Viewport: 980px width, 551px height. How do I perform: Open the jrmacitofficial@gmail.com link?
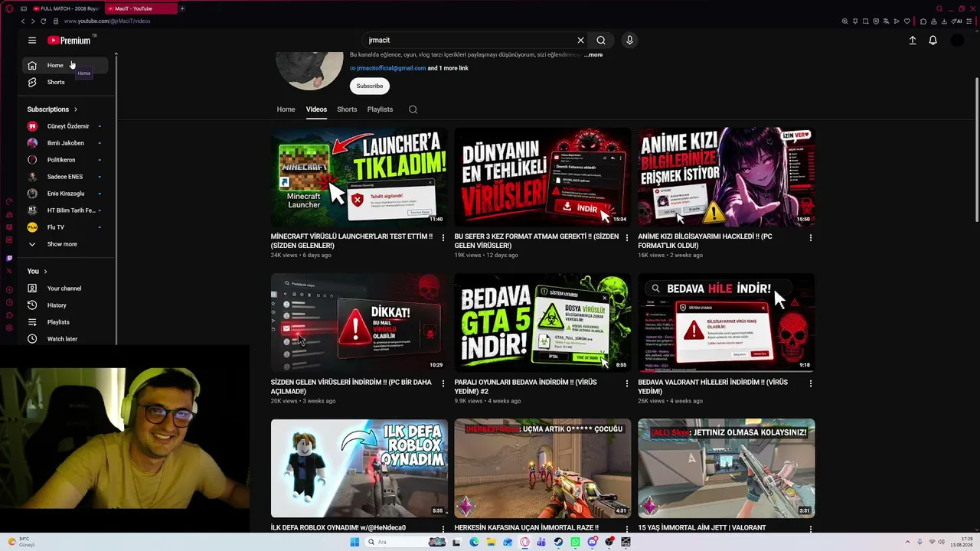[x=391, y=68]
